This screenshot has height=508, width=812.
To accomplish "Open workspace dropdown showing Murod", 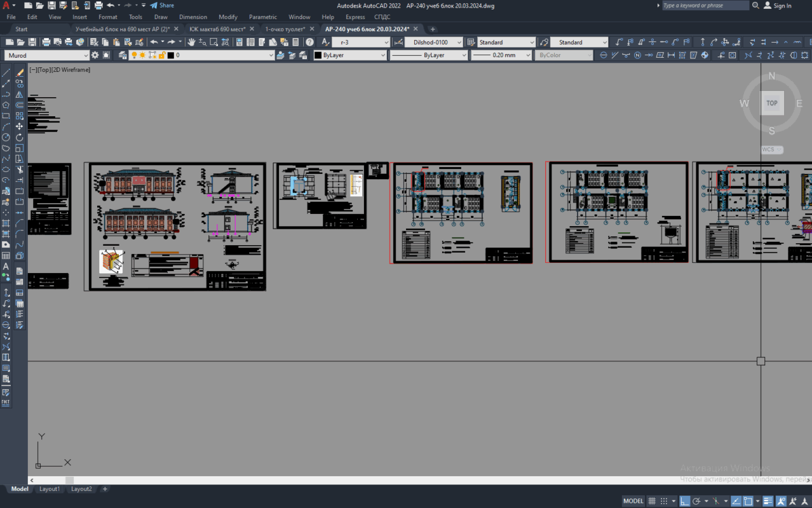I will click(47, 55).
